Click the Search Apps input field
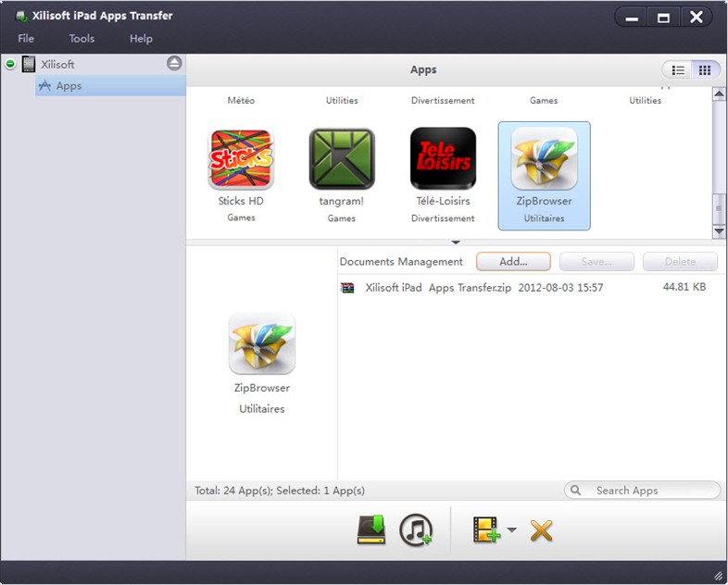728x585 pixels. (643, 491)
